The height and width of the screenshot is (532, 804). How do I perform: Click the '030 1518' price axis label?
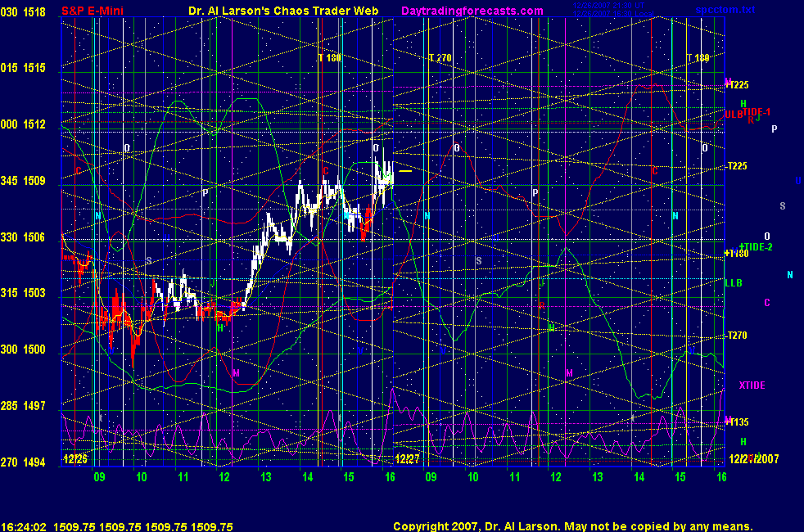(x=23, y=11)
